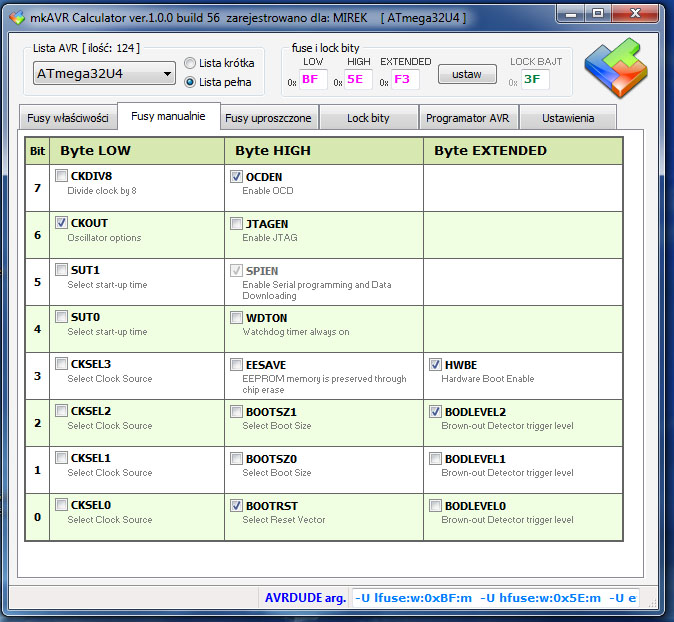This screenshot has height=622, width=674.
Task: Click the colorful mkAVR puzzle logo
Action: [616, 67]
